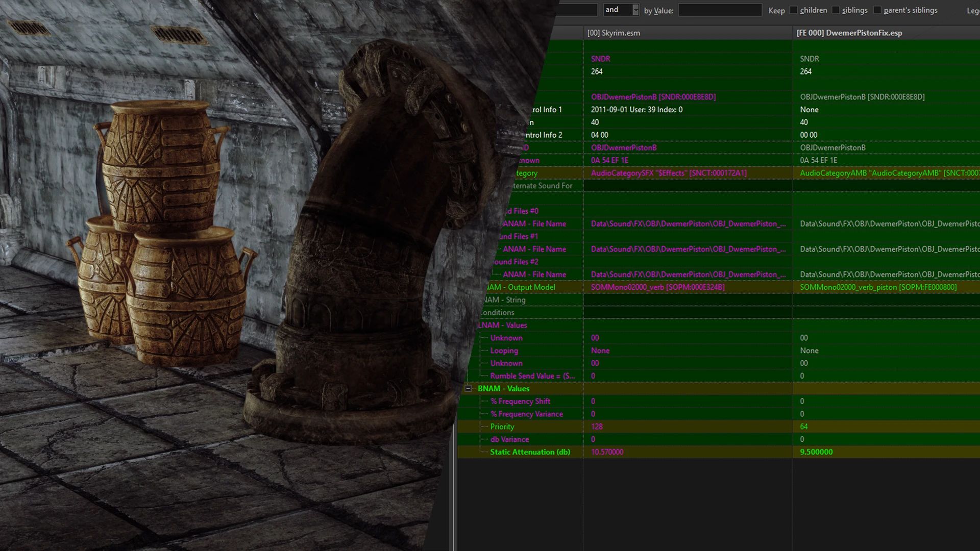Select the % Frequency Shift row label
This screenshot has width=980, height=551.
(520, 401)
